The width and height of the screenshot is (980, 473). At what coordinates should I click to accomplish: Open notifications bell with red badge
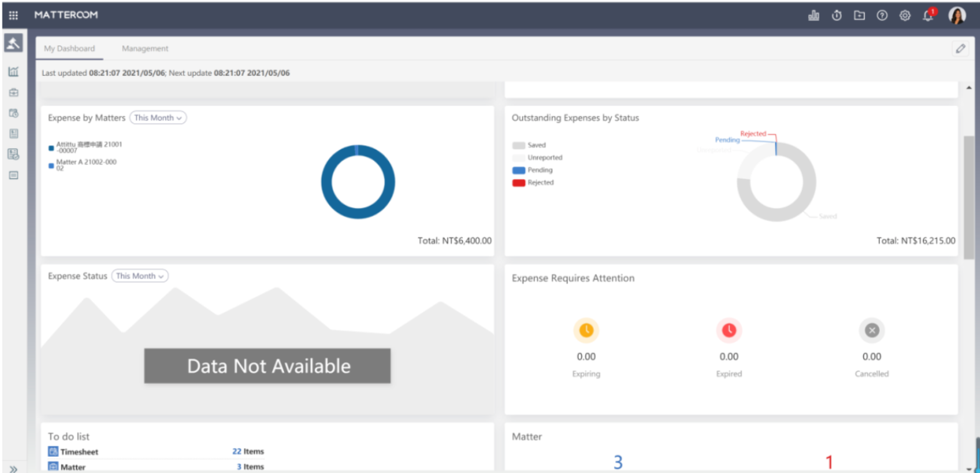(x=928, y=16)
